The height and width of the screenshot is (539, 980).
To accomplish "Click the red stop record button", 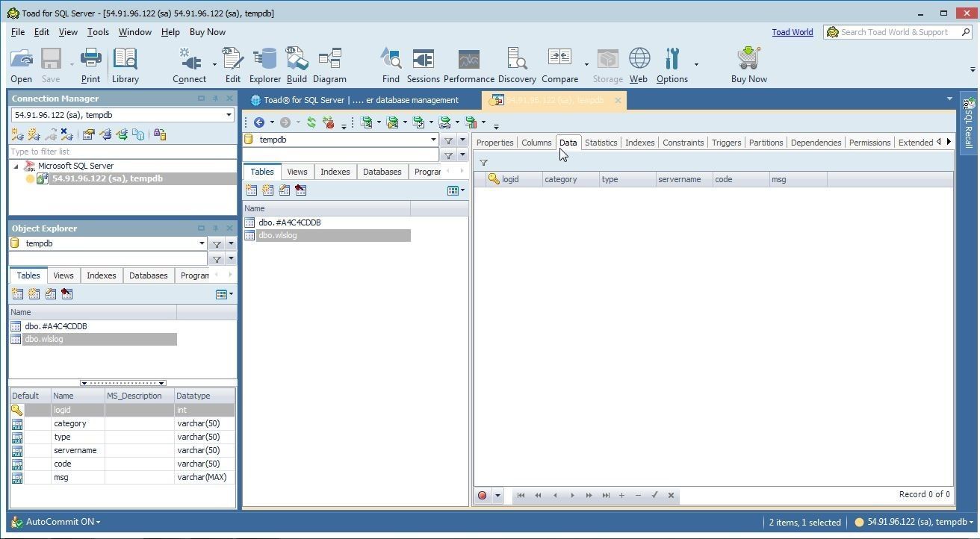I will point(483,495).
